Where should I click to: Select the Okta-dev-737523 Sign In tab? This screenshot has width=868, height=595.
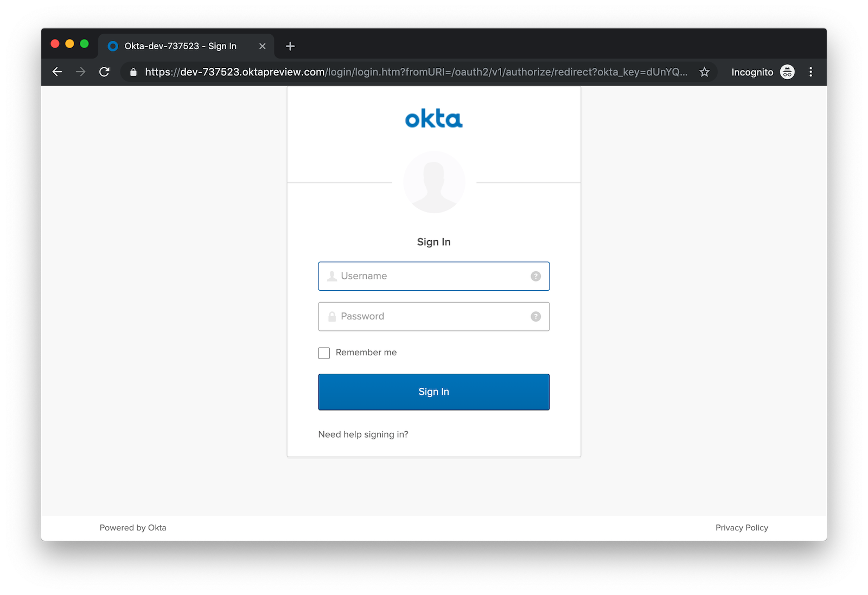(x=180, y=46)
